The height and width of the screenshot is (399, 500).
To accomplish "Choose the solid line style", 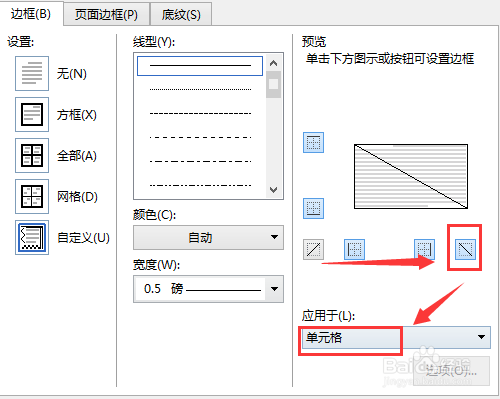I will pos(200,66).
